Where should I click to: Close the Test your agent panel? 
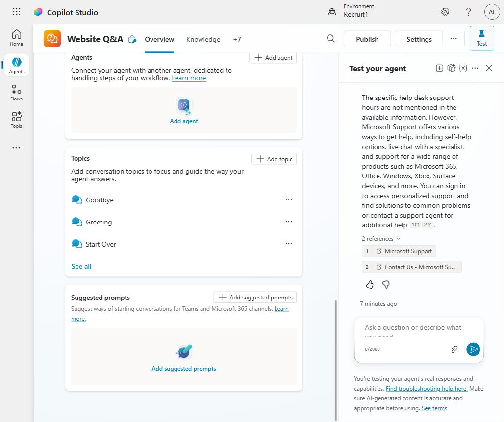click(489, 68)
